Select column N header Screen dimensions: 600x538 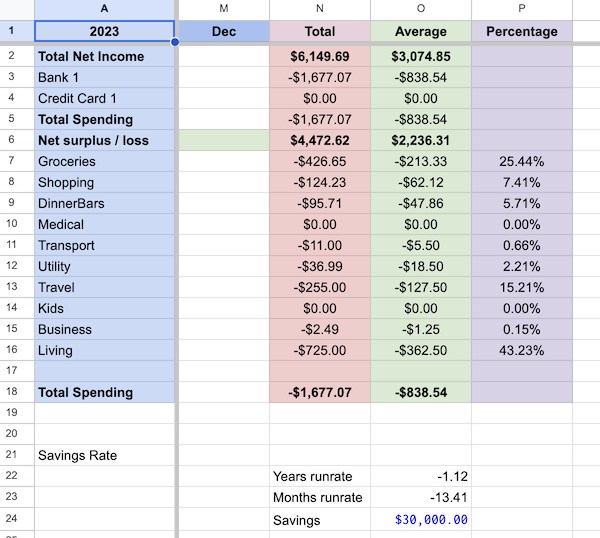pos(320,8)
